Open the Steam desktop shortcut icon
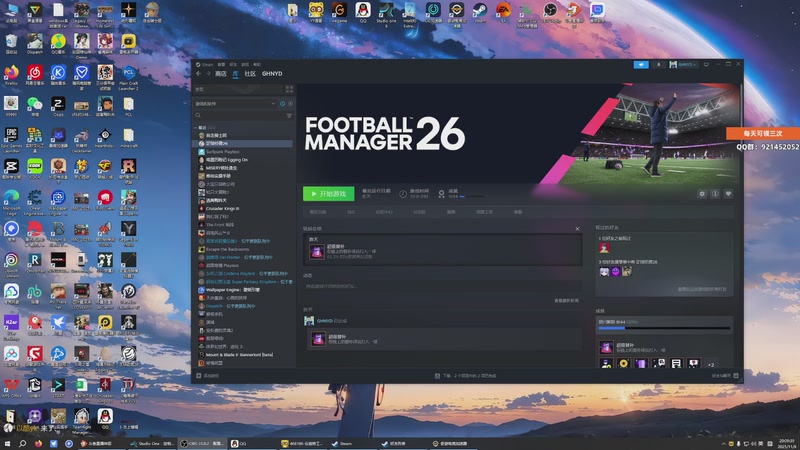 tap(480, 12)
